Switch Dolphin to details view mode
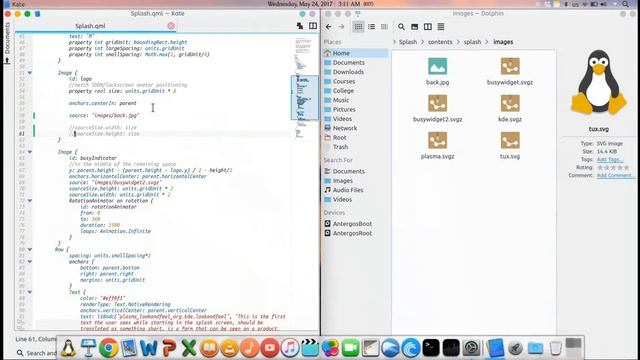 [x=384, y=27]
